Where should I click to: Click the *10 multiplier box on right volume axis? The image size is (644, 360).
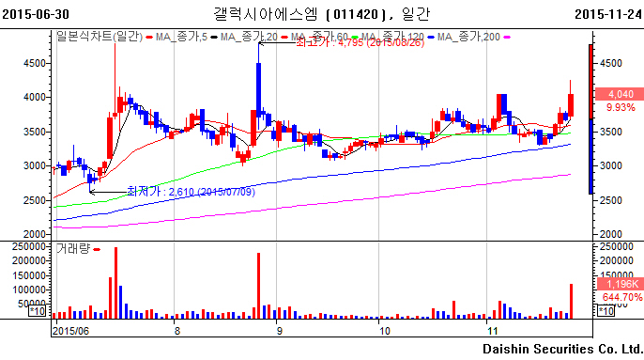(606, 311)
